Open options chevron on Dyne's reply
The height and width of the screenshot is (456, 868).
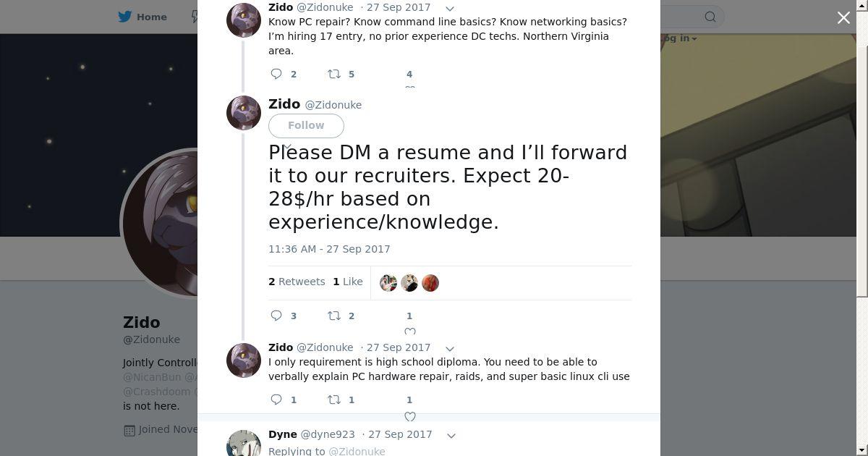coord(451,436)
